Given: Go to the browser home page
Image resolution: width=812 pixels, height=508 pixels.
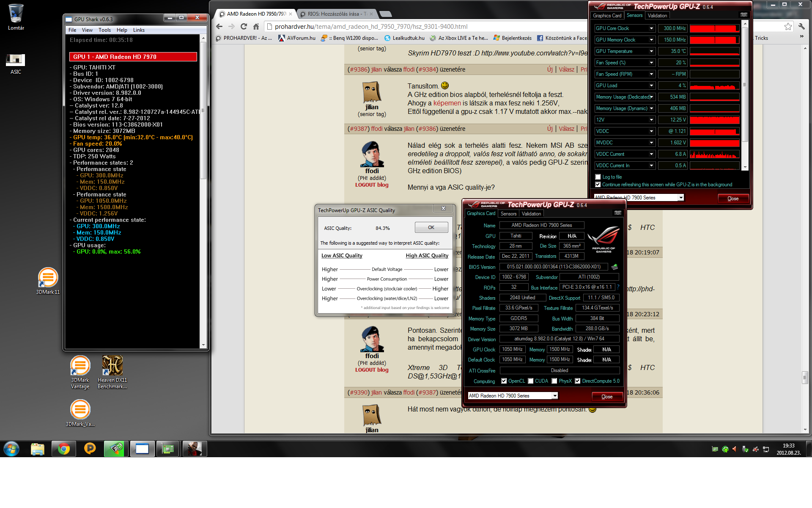Looking at the screenshot, I should (x=256, y=27).
